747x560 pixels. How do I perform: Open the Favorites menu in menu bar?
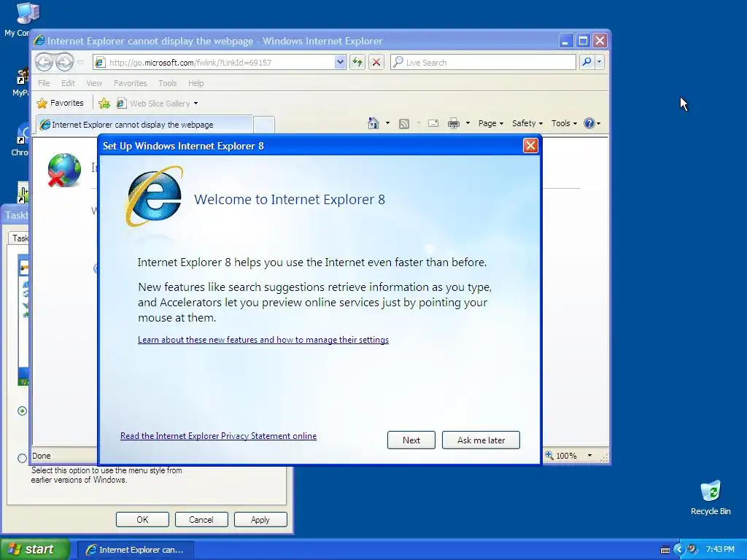130,83
